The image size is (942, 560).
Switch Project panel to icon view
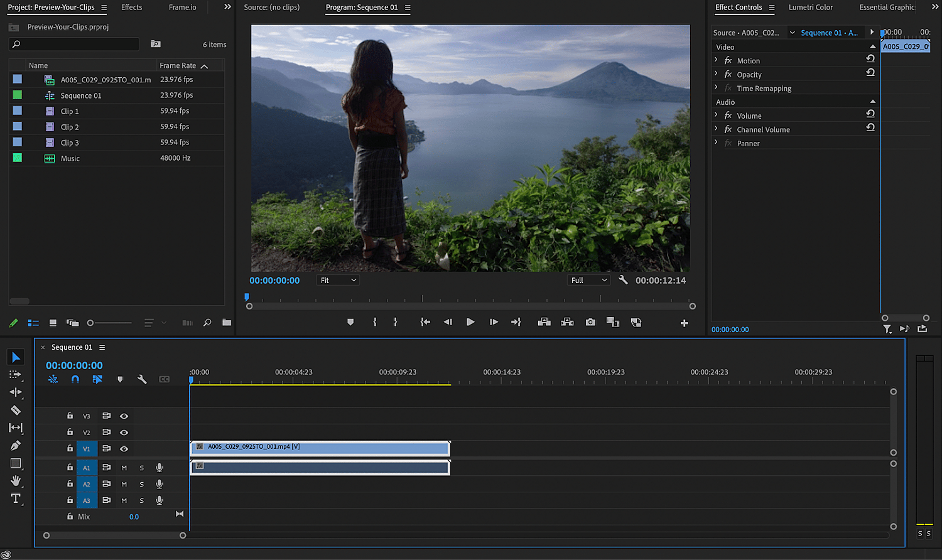tap(53, 323)
